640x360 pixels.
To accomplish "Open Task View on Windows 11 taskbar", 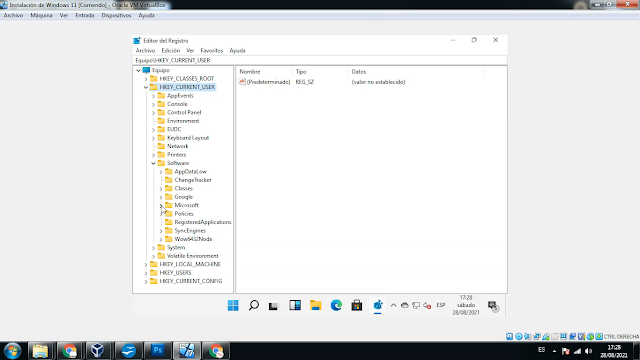I will (273, 306).
